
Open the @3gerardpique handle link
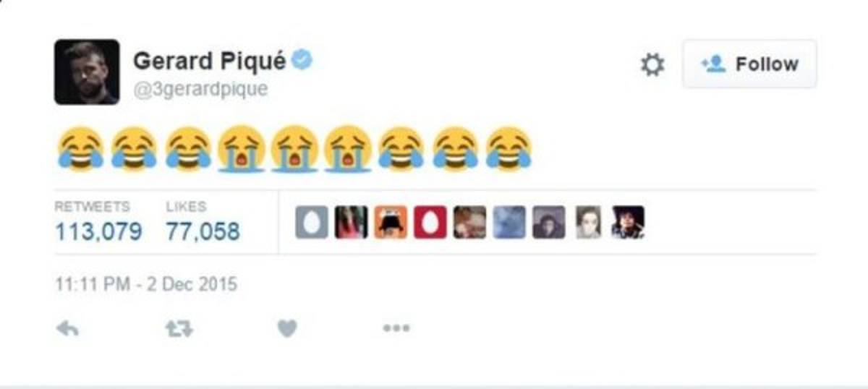(200, 89)
